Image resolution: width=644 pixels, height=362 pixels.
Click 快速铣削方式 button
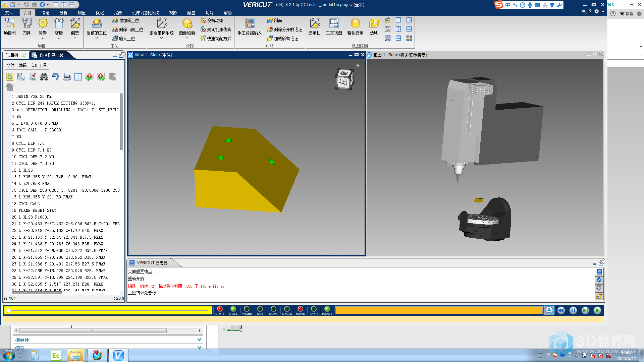pyautogui.click(x=216, y=39)
